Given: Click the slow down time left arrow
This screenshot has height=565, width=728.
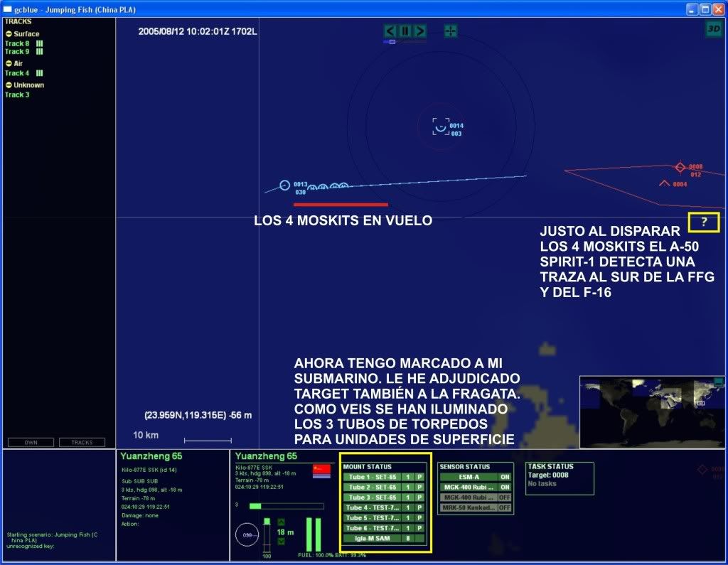Looking at the screenshot, I should (390, 31).
